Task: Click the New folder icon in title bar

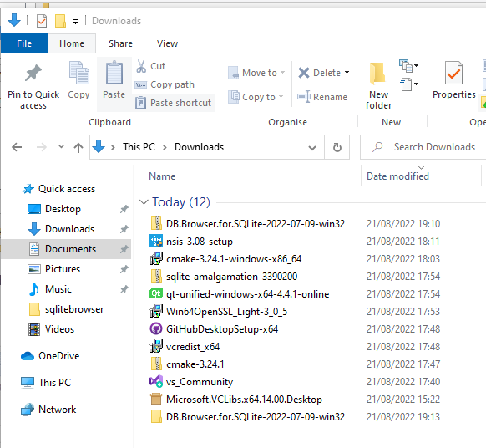Action: coord(60,21)
